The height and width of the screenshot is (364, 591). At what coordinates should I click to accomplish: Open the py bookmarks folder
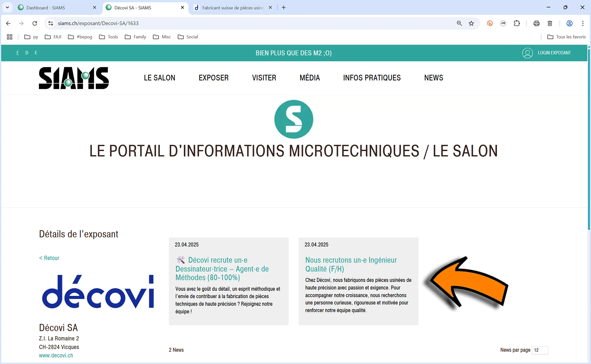point(31,37)
